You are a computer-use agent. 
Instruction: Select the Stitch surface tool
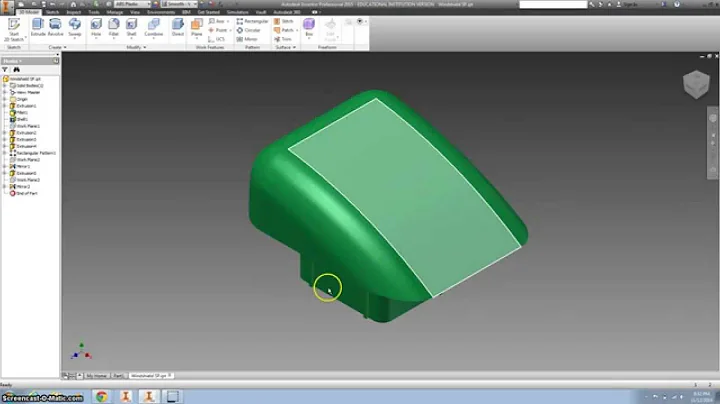[283, 21]
